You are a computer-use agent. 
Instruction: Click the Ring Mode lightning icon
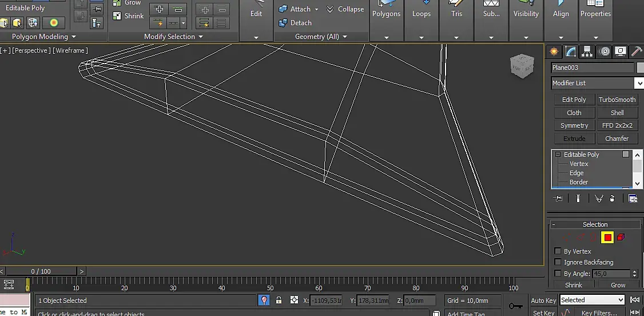(x=205, y=22)
